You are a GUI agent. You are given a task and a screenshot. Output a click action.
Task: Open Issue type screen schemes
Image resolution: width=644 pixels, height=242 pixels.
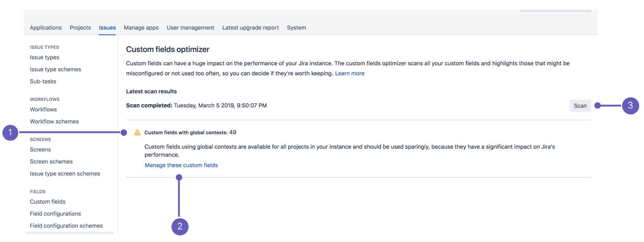pyautogui.click(x=65, y=174)
